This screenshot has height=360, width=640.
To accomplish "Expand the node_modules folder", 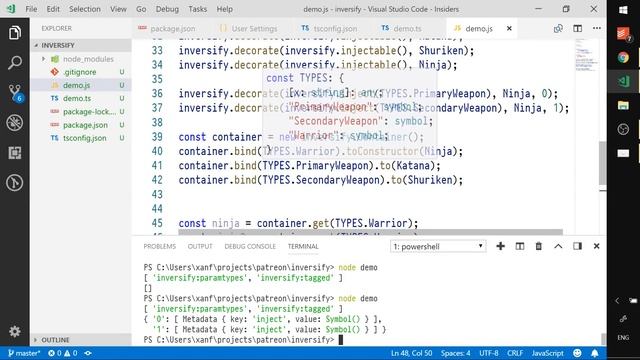I will 44,59.
